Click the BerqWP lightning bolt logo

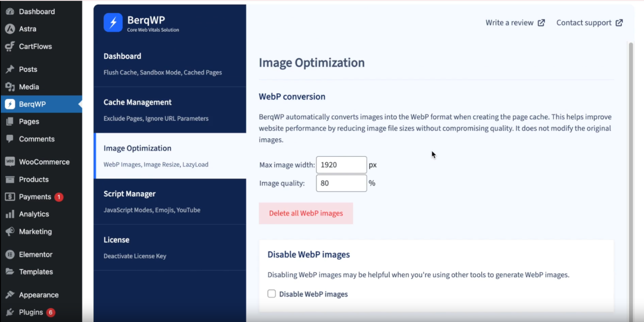113,23
